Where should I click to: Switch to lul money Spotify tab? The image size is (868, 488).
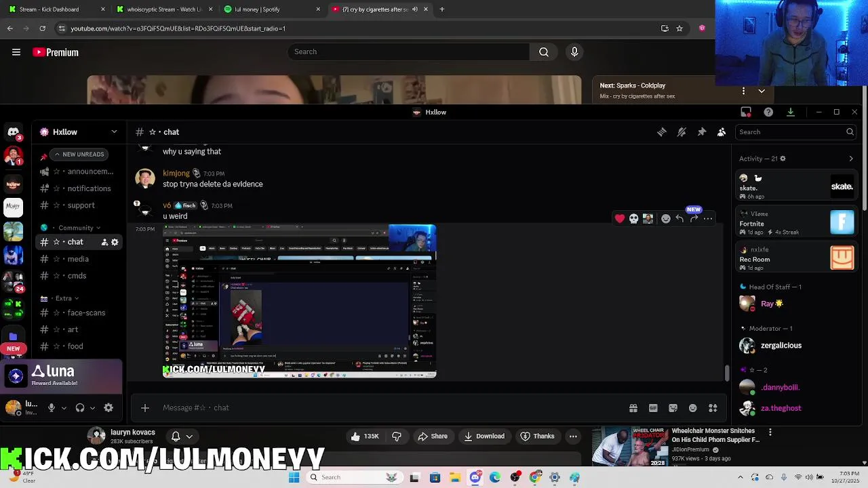(x=271, y=9)
